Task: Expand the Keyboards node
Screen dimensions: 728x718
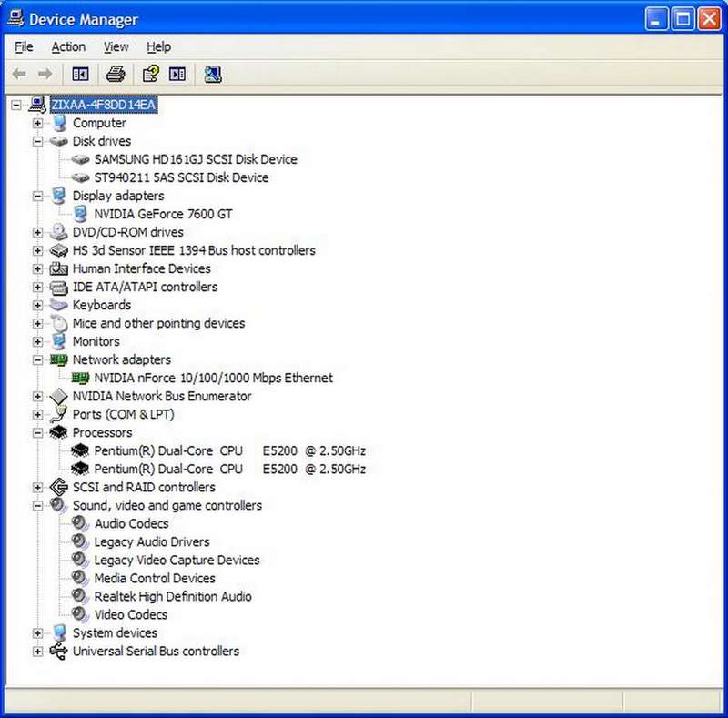Action: (x=37, y=305)
